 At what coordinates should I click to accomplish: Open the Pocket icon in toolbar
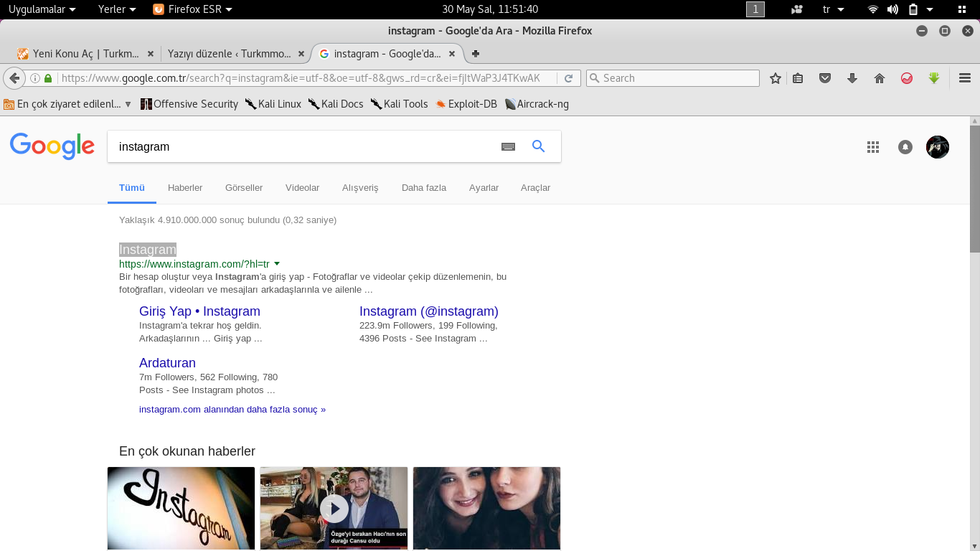[x=825, y=78]
